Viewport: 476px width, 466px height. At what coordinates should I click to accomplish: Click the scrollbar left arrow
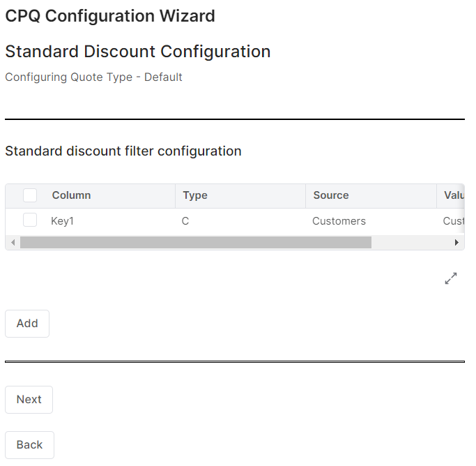click(12, 243)
